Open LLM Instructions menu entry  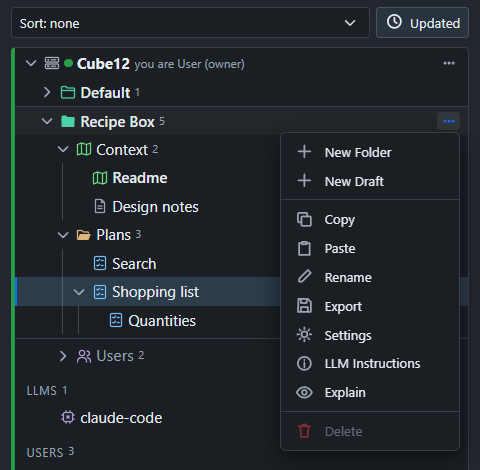click(370, 364)
